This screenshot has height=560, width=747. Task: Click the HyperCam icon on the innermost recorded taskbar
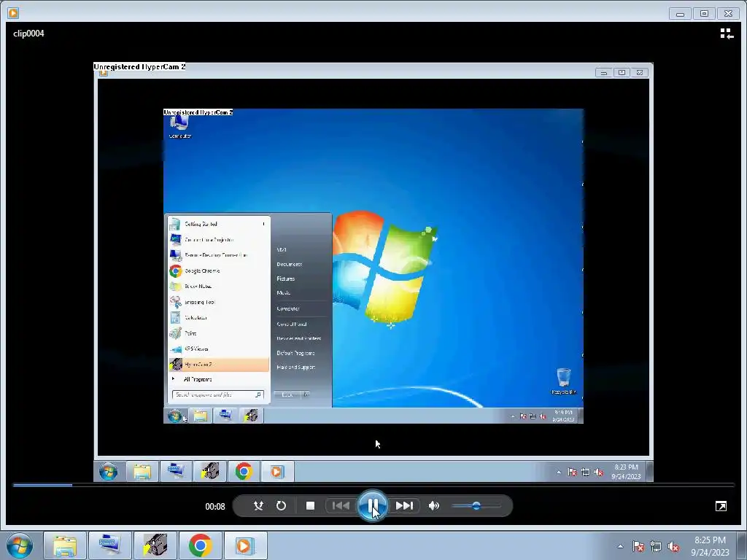click(x=251, y=416)
